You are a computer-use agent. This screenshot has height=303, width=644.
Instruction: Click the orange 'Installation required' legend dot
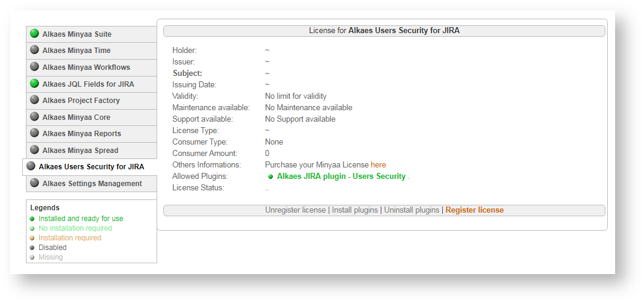click(x=32, y=238)
